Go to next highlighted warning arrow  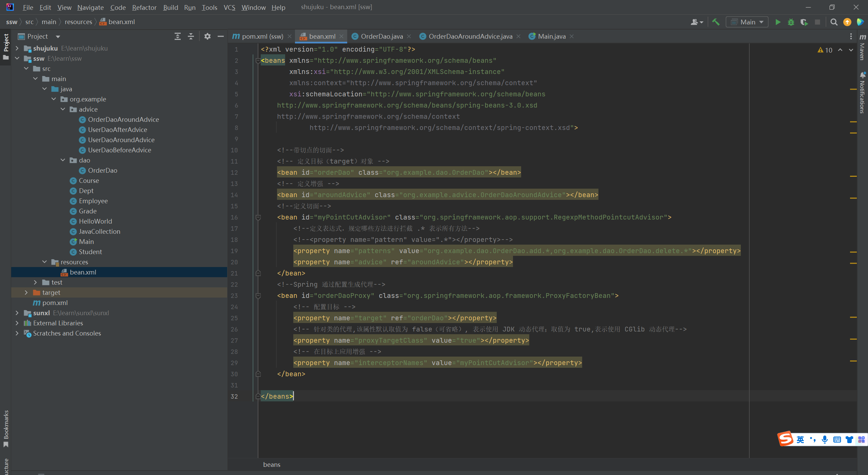[851, 50]
